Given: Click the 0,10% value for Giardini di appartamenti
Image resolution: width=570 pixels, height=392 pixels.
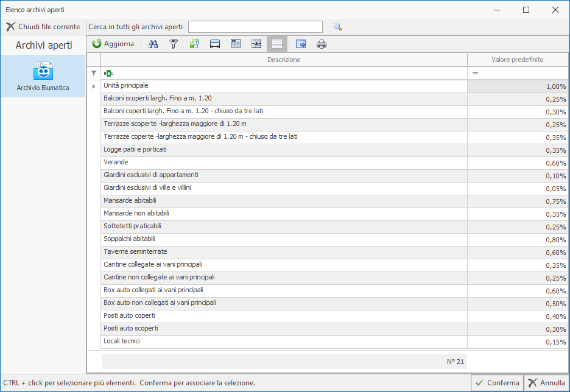Looking at the screenshot, I should point(518,176).
